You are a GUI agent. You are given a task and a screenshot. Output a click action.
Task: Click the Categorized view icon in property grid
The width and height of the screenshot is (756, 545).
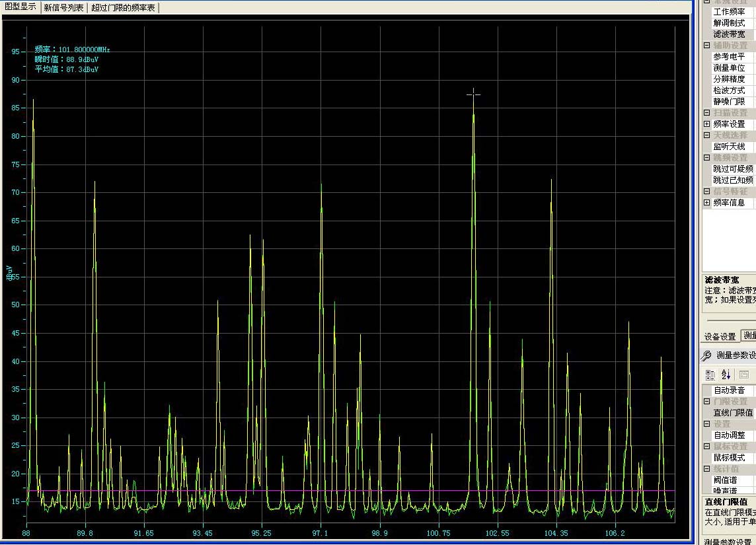tap(710, 375)
